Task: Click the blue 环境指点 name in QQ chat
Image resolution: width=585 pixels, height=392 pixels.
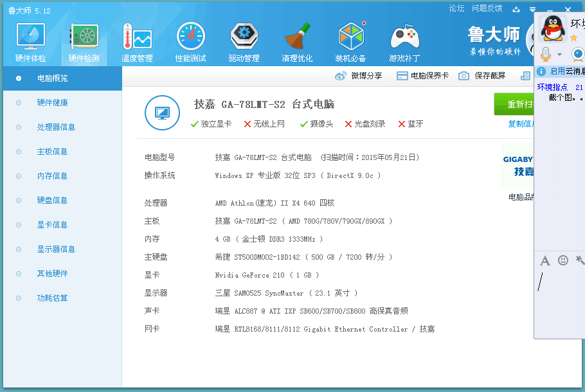Action: pyautogui.click(x=552, y=87)
